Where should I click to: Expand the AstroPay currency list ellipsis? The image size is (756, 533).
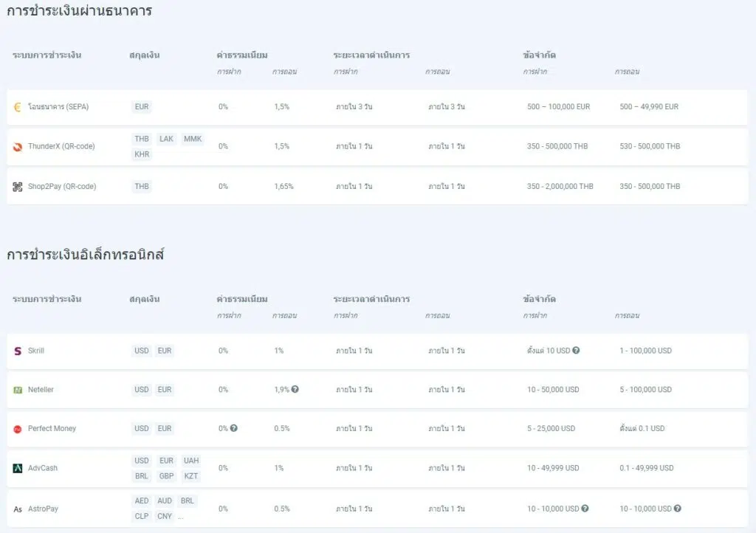(x=181, y=516)
